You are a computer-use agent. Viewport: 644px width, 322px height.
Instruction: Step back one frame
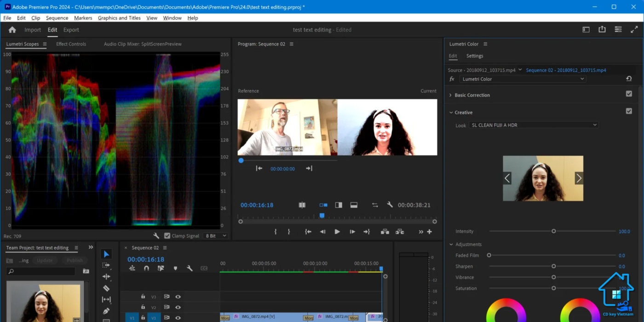[322, 232]
